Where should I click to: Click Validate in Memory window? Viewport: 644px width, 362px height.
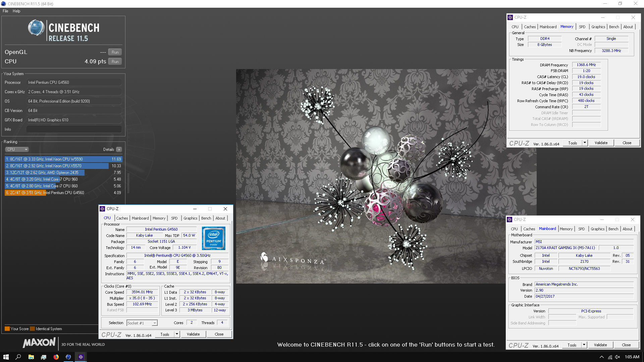click(x=601, y=143)
